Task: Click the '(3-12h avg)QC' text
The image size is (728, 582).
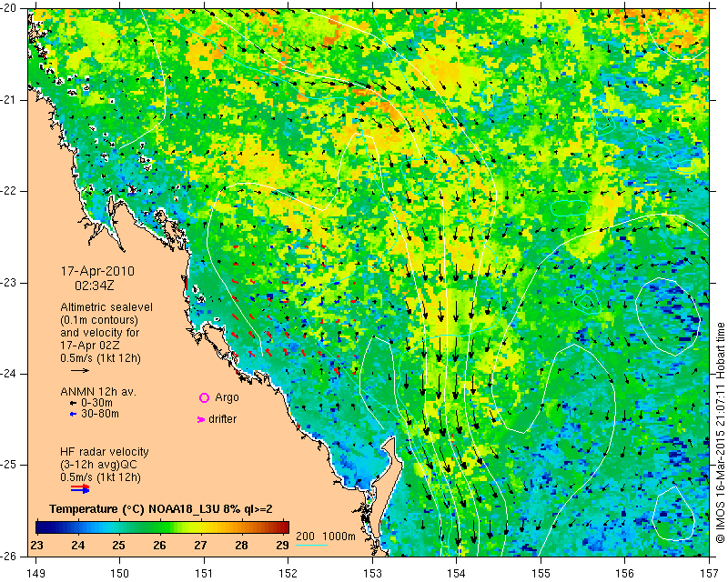Action: [98, 465]
